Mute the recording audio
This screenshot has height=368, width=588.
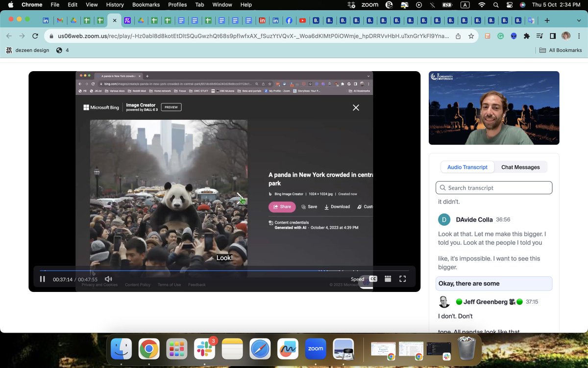click(x=108, y=278)
